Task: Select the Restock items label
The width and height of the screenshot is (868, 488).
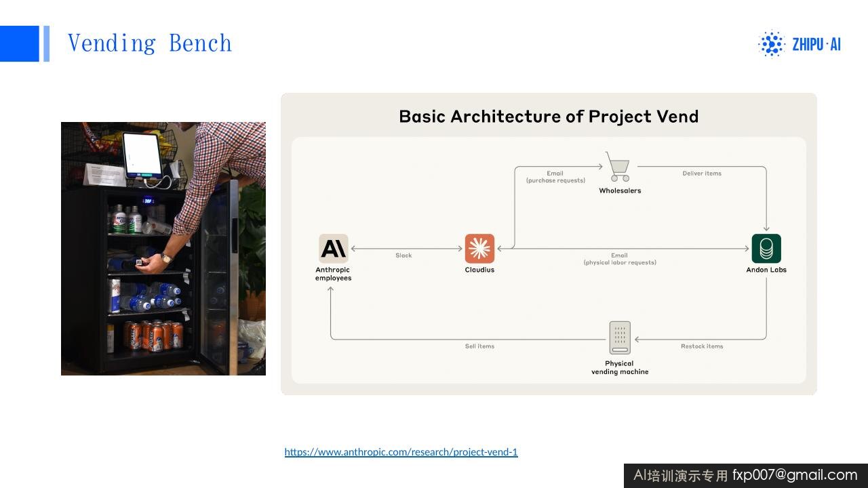Action: [x=702, y=346]
